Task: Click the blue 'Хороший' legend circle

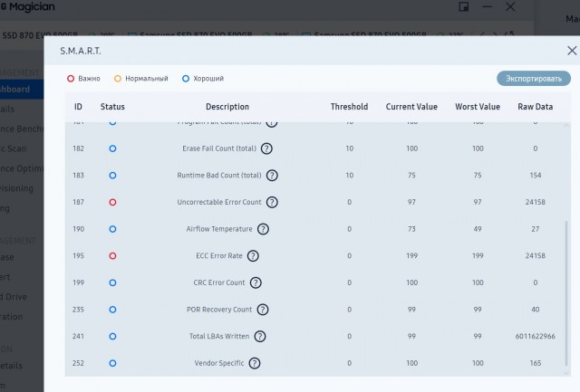Action: (186, 79)
